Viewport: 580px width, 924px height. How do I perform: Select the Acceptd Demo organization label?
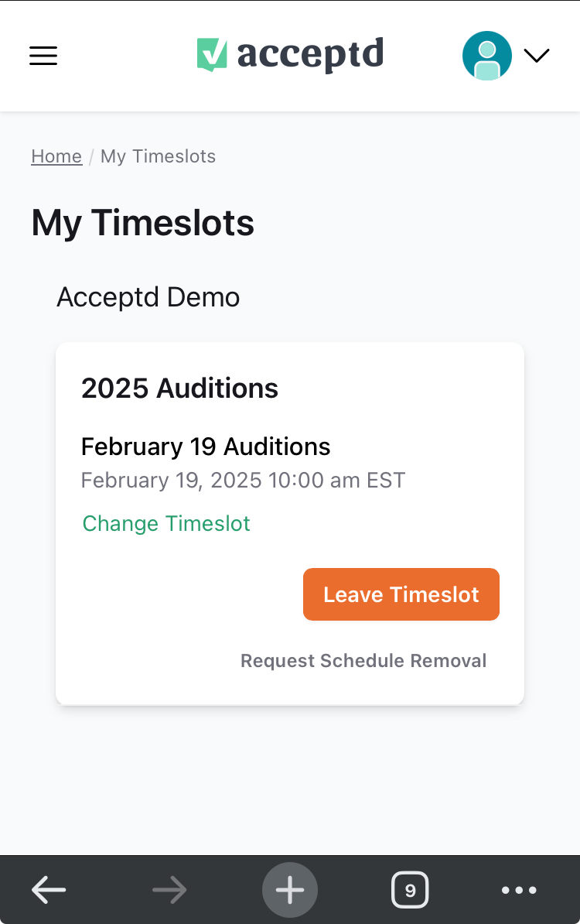pyautogui.click(x=148, y=297)
